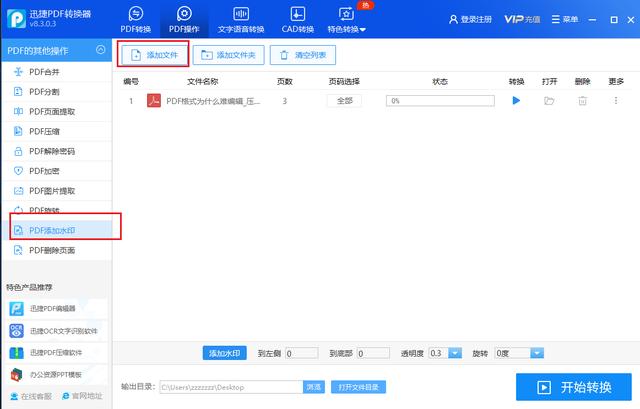
Task: Select PDF添加水印 in sidebar
Action: [56, 230]
